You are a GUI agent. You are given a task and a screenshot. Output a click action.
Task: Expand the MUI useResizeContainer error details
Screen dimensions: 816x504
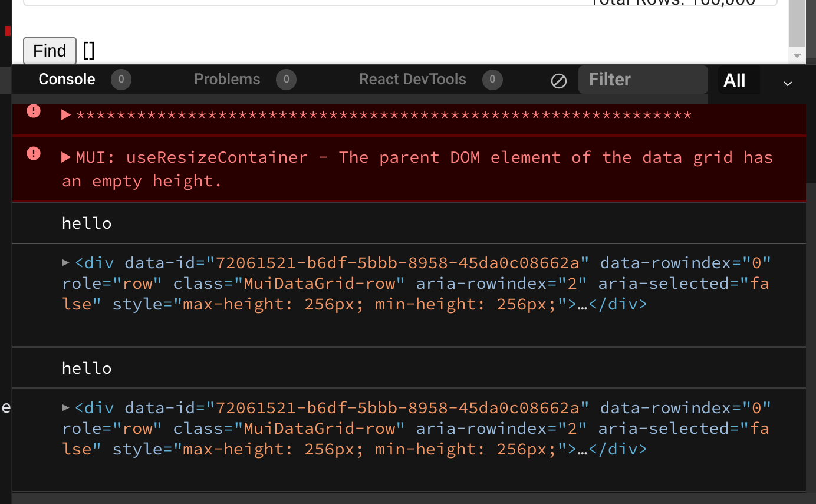(65, 157)
